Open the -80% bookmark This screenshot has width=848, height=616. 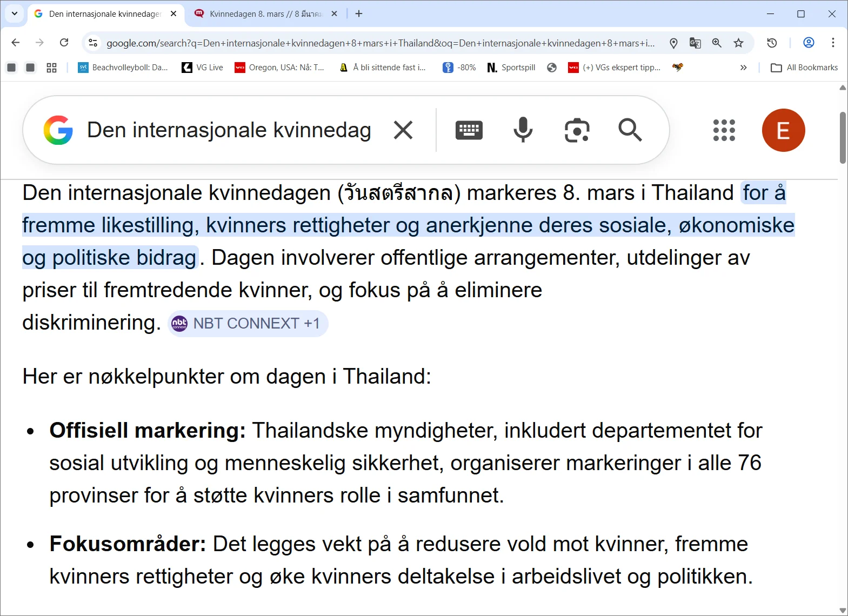pos(459,68)
